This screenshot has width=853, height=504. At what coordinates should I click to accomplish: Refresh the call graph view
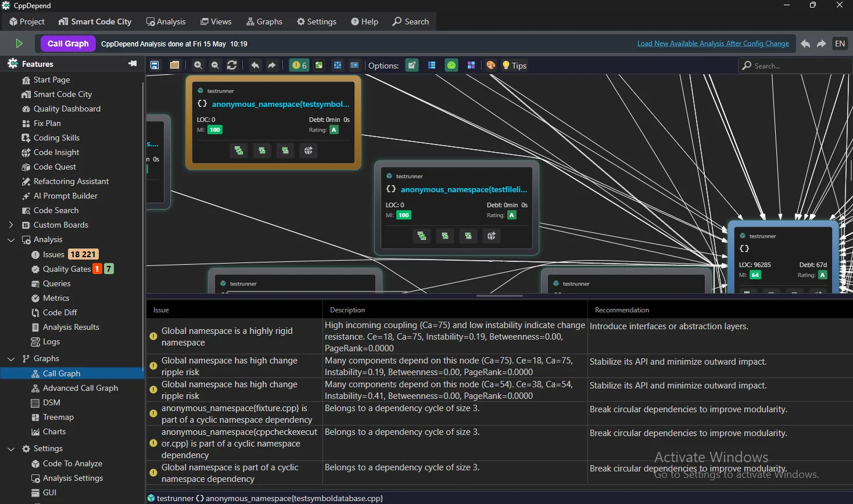coord(232,65)
